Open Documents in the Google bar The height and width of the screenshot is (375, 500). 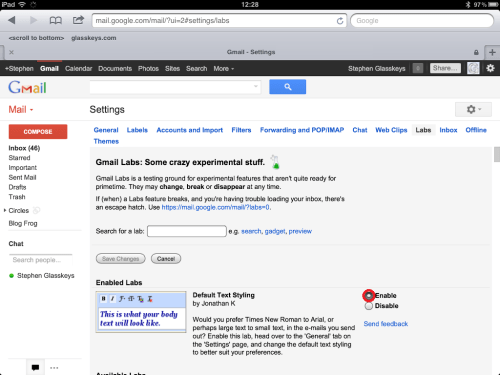click(x=115, y=69)
